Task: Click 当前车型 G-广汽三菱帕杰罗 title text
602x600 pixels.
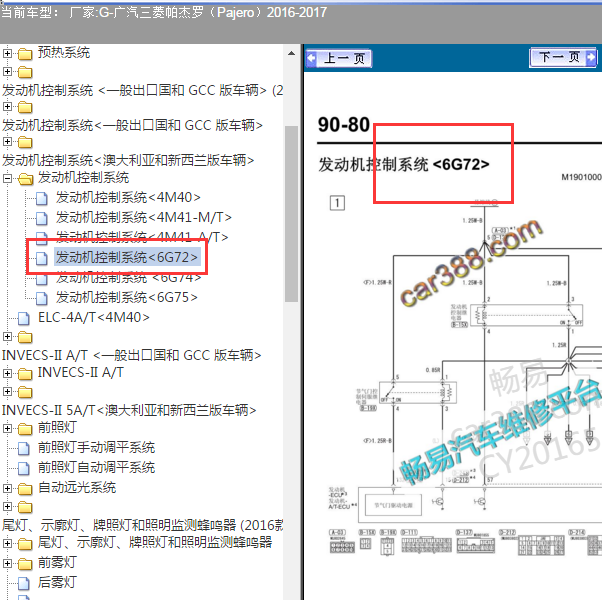Action: click(164, 13)
